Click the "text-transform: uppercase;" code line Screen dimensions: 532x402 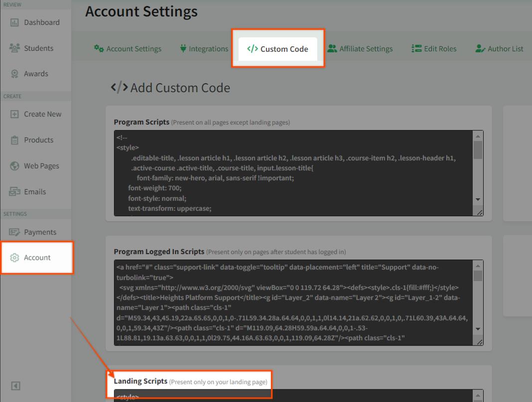pos(170,208)
